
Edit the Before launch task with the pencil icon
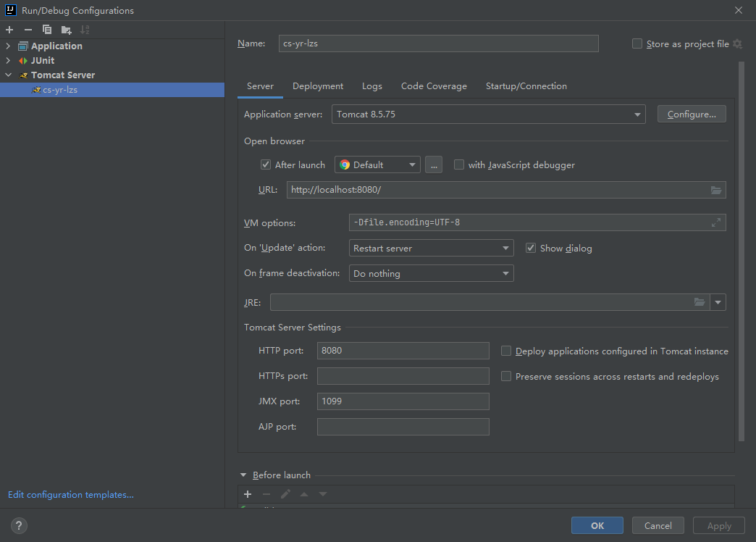point(285,494)
